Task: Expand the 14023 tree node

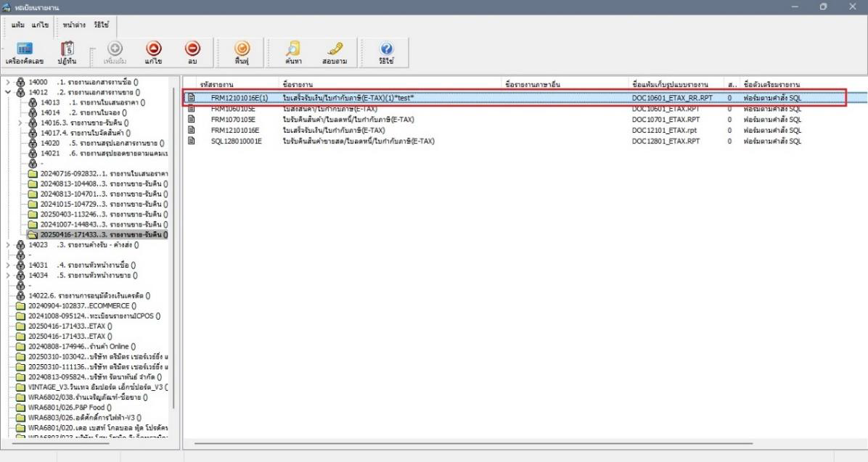Action: pos(7,245)
